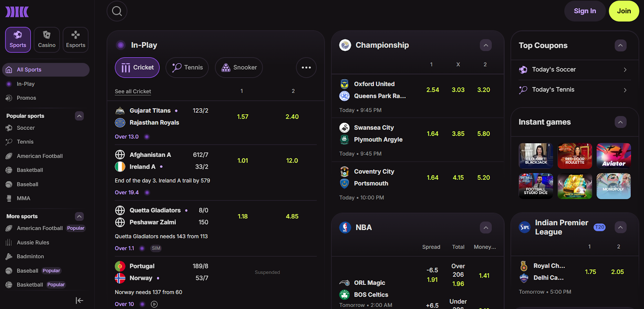Open American Football under Popular sports
This screenshot has height=309, width=644.
(x=40, y=156)
